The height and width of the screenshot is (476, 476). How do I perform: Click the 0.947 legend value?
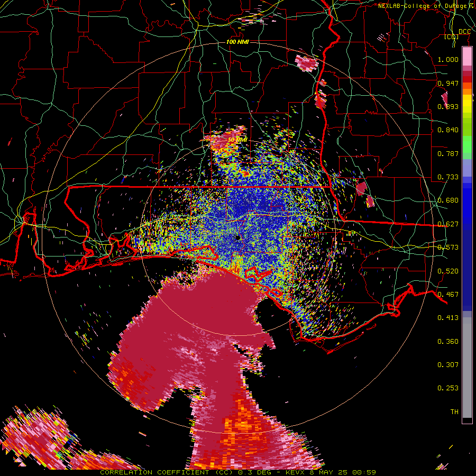click(x=448, y=83)
